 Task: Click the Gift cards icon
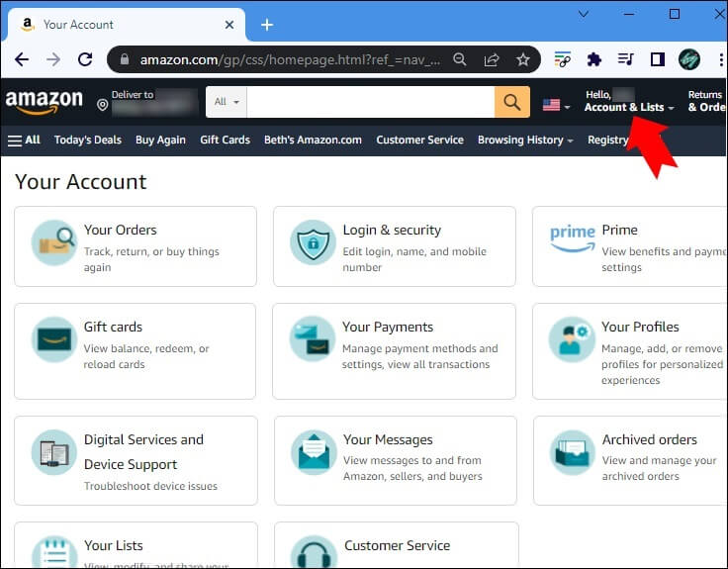point(53,339)
